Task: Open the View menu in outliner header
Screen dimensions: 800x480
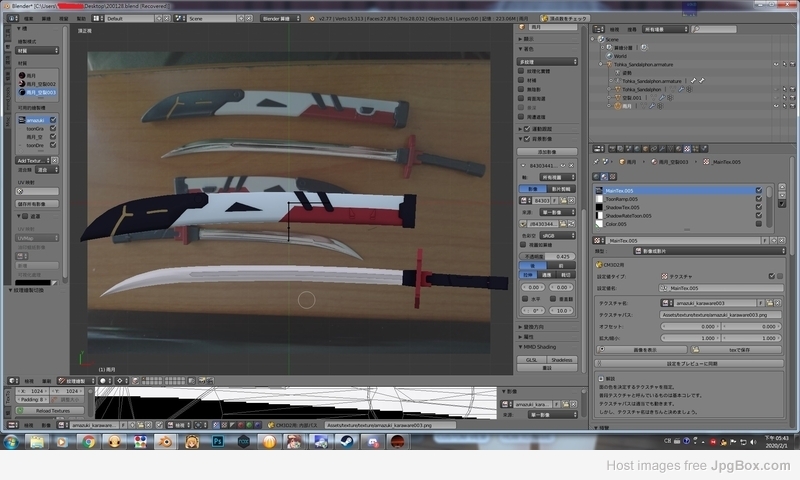Action: [x=615, y=30]
